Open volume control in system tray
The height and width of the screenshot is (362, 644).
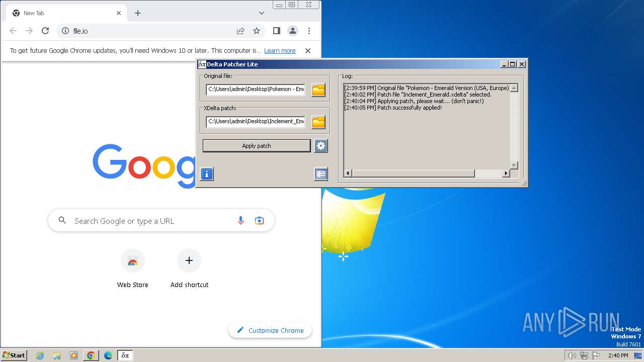pyautogui.click(x=572, y=355)
